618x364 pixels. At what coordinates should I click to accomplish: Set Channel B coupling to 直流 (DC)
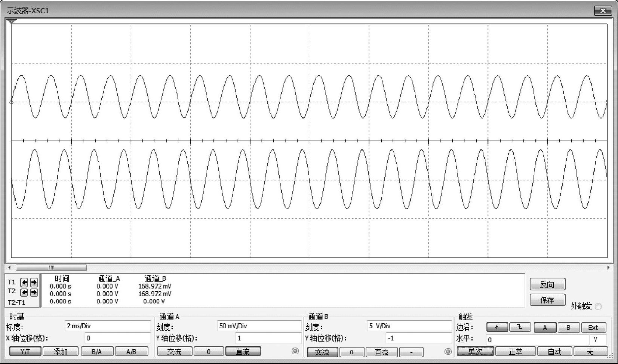381,352
